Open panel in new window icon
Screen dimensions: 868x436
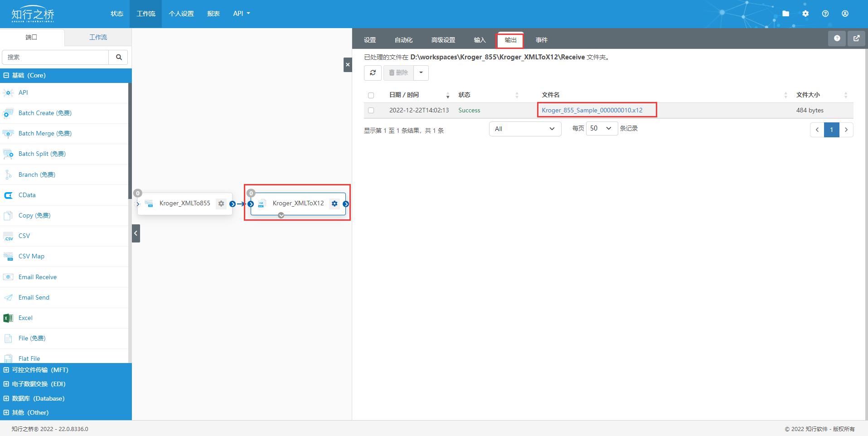(x=856, y=39)
